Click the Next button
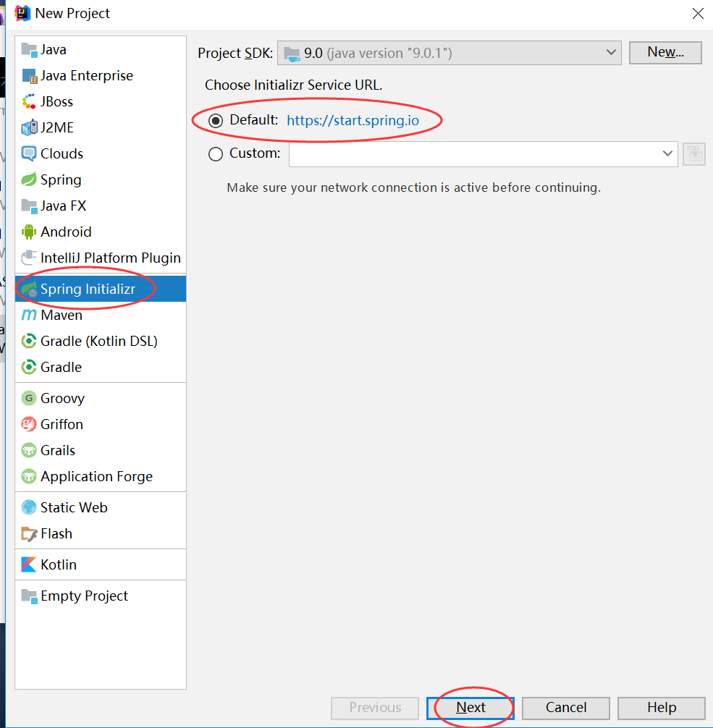Screen dimensions: 713x728 pyautogui.click(x=470, y=708)
